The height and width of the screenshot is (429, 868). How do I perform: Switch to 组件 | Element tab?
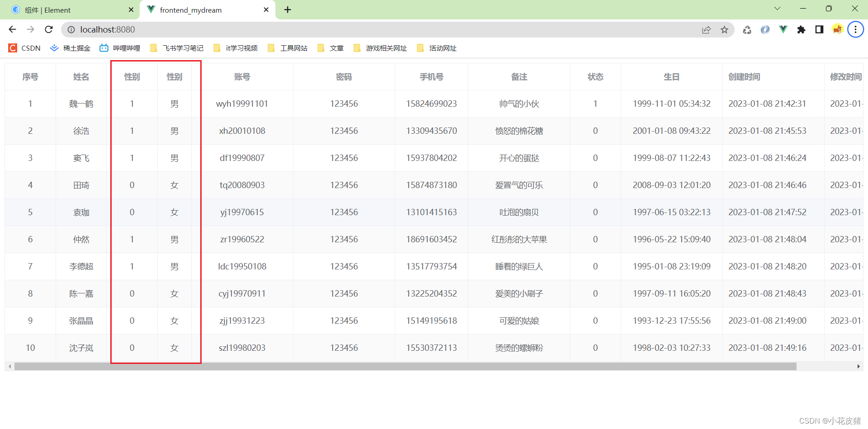70,9
